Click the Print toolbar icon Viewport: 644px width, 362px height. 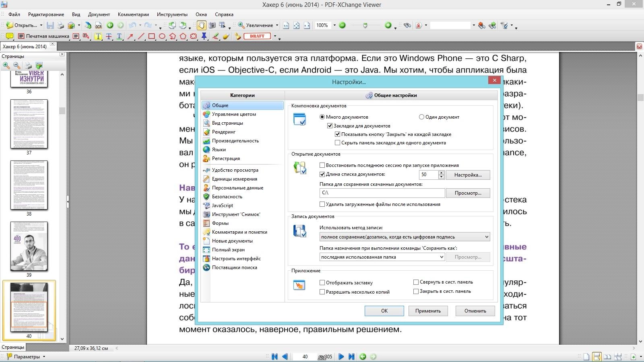(x=60, y=25)
